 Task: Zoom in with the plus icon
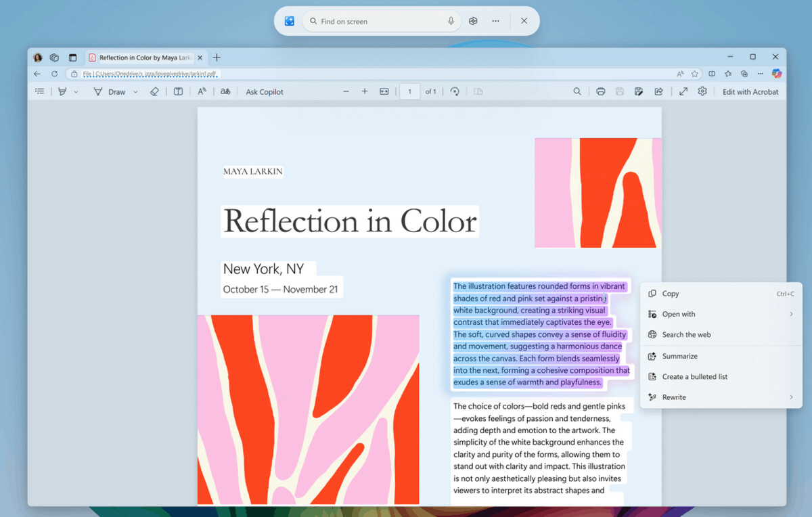click(x=365, y=91)
